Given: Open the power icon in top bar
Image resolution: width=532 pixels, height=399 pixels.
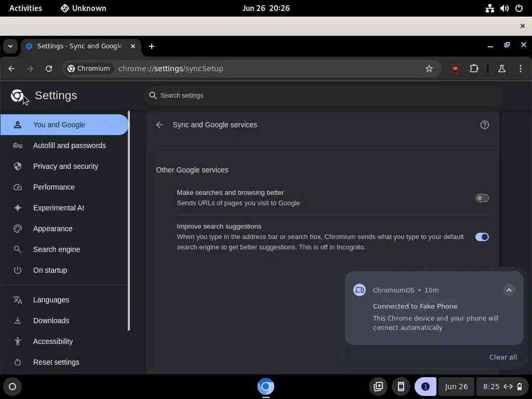Looking at the screenshot, I should tap(519, 8).
